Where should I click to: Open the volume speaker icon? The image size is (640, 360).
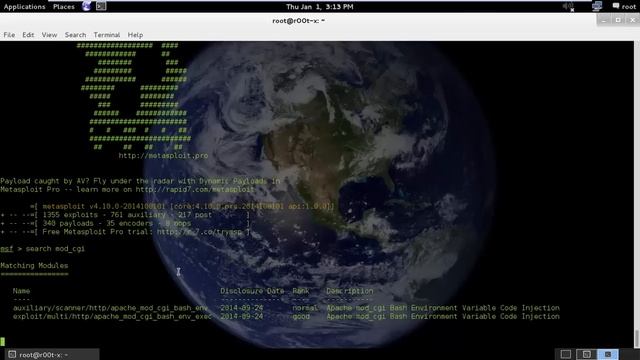point(569,6)
